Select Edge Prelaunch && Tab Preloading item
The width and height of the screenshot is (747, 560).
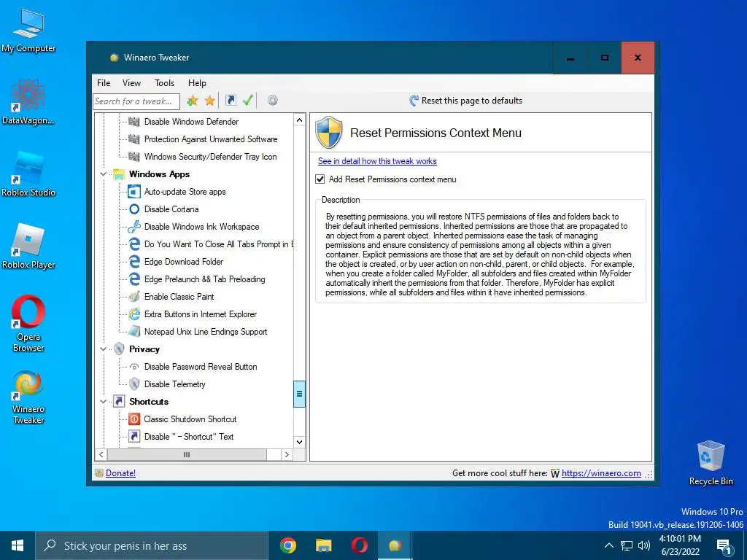click(x=204, y=279)
